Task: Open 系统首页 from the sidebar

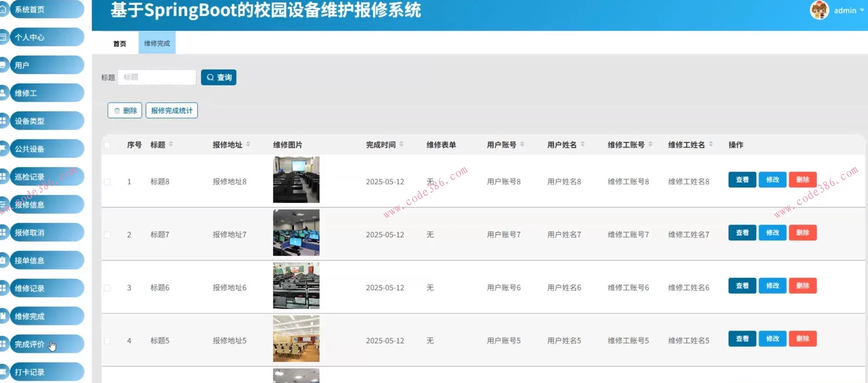Action: click(x=45, y=9)
